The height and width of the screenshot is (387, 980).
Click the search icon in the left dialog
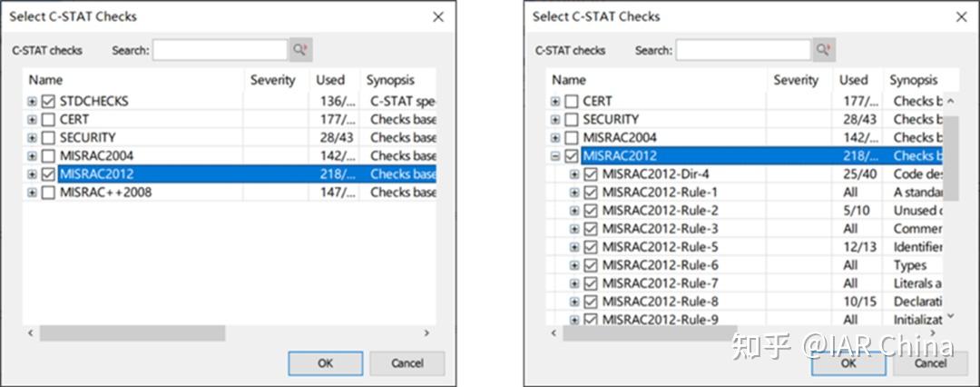pyautogui.click(x=300, y=51)
